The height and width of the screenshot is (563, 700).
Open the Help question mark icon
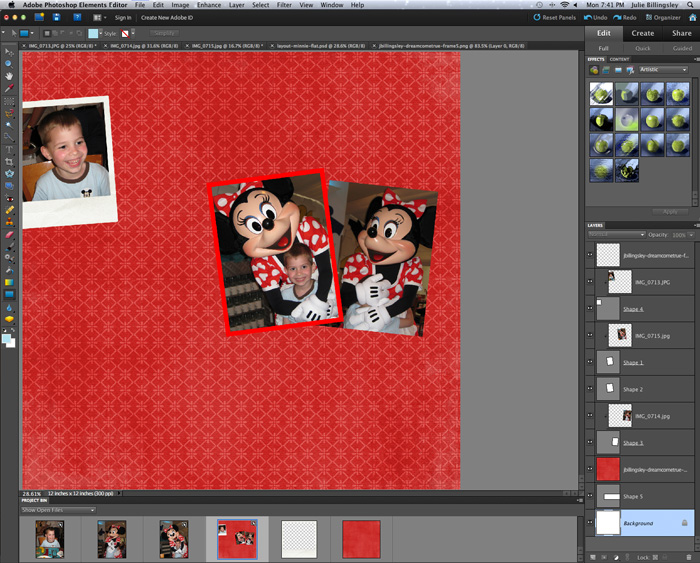[x=77, y=17]
